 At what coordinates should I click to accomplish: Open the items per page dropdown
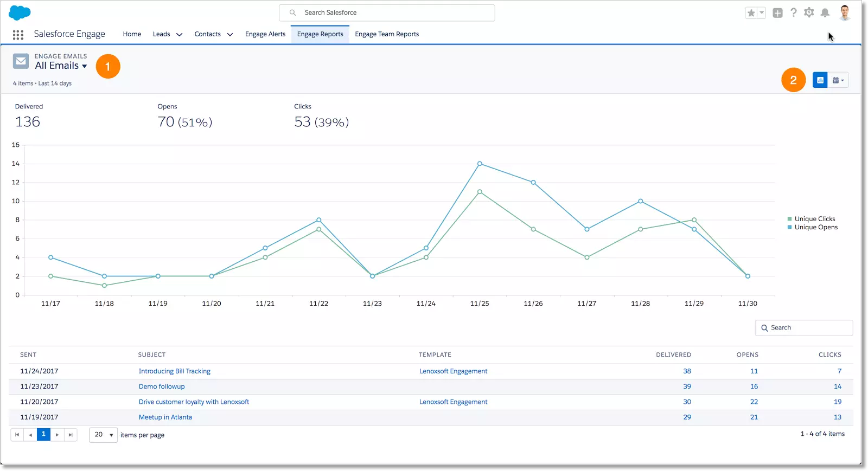[104, 435]
